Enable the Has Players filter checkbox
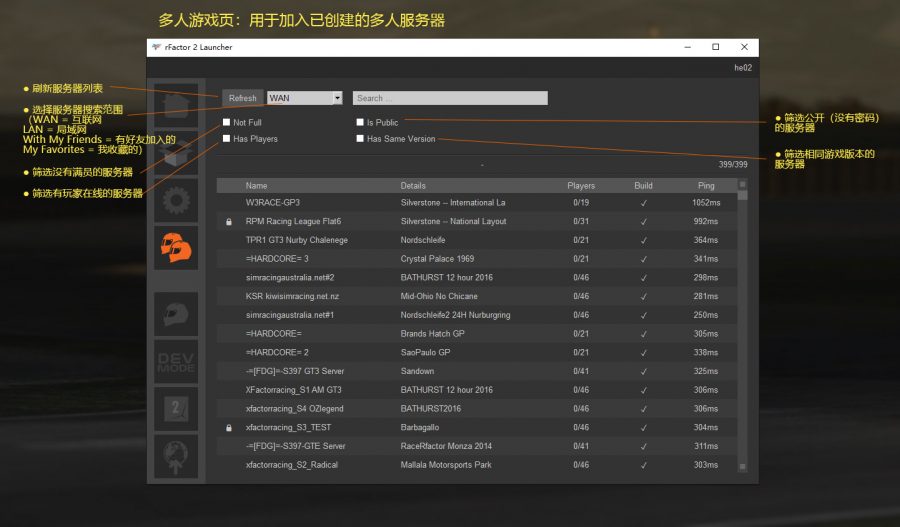This screenshot has height=527, width=900. [227, 138]
